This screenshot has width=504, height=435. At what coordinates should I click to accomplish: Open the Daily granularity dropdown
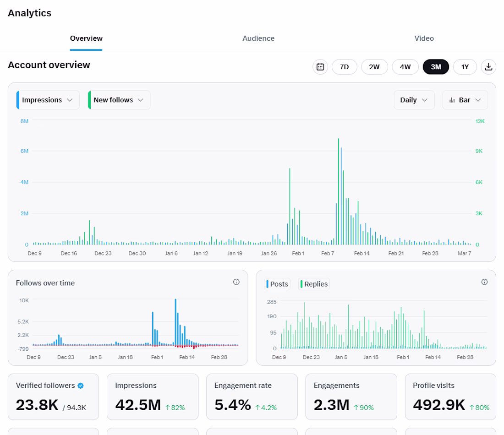click(414, 100)
